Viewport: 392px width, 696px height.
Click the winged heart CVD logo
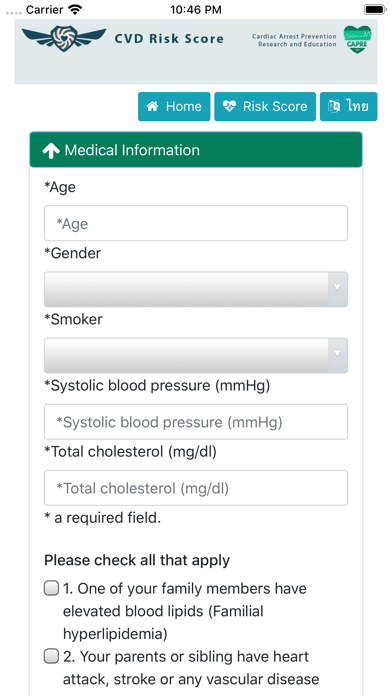pos(64,38)
